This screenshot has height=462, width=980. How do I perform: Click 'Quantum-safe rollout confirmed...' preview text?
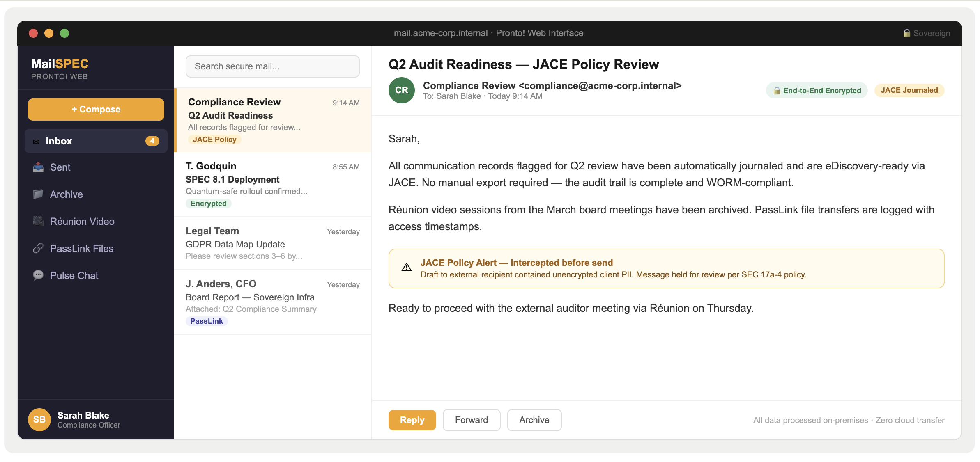click(x=246, y=191)
